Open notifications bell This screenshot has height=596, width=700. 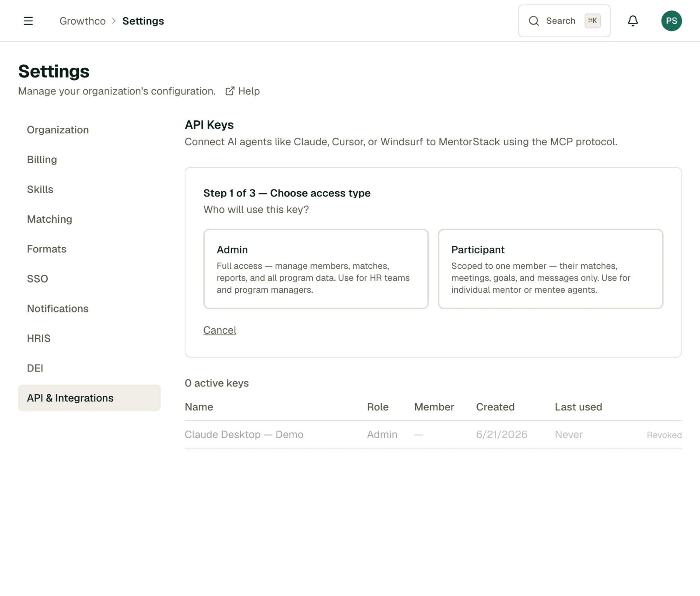[633, 21]
